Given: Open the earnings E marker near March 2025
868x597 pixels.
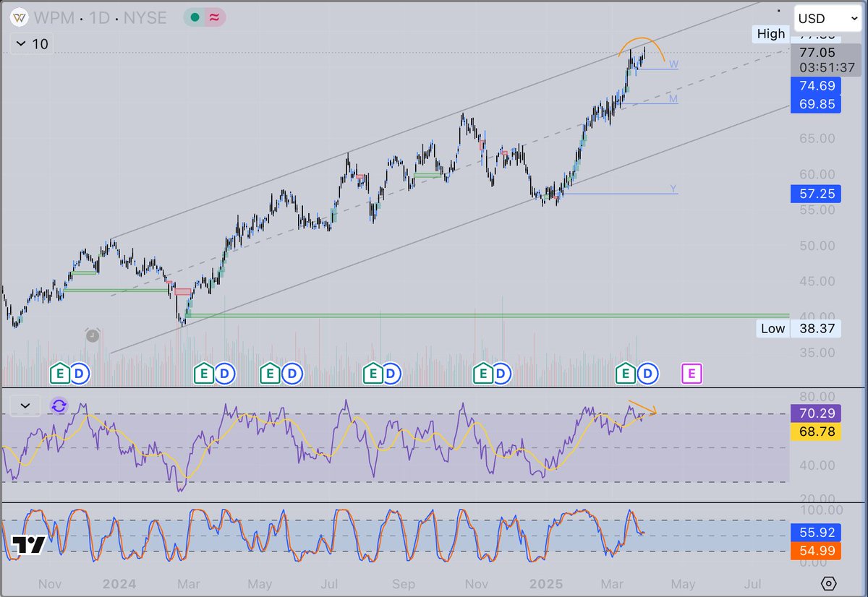Looking at the screenshot, I should point(626,374).
